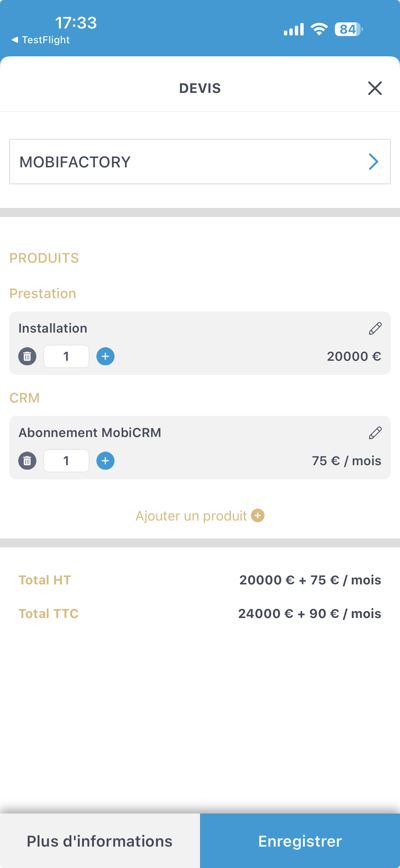Tap the Wi-Fi status icon
Viewport: 400px width, 868px height.
point(319,29)
